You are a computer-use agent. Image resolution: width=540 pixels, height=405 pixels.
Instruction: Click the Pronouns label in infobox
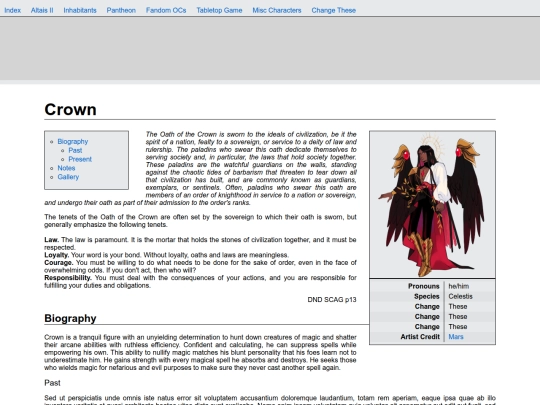tap(424, 286)
